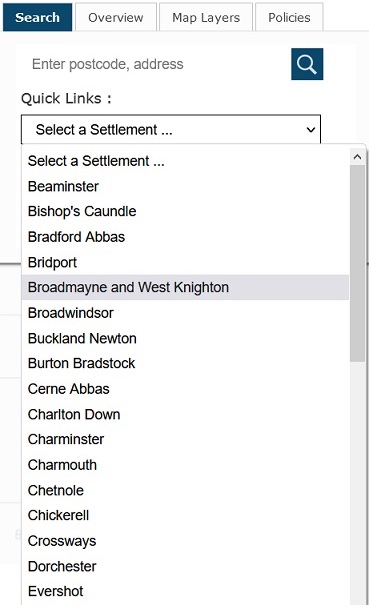This screenshot has height=608, width=369.
Task: Click the dropdown list scrollbar thumb
Action: click(x=357, y=264)
